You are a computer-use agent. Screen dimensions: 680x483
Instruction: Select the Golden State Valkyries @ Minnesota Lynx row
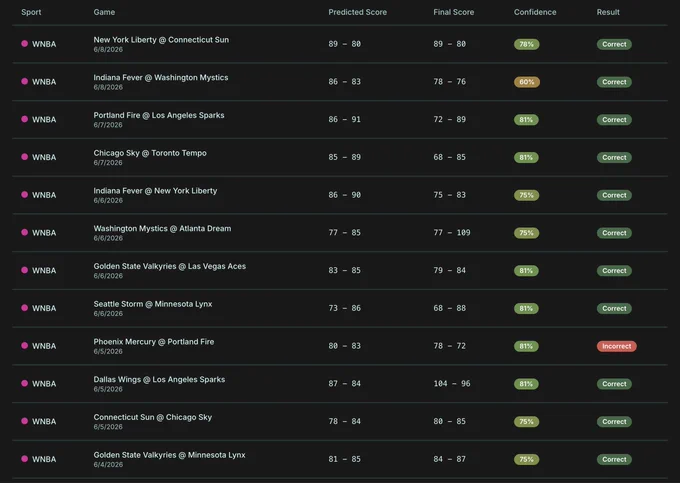pyautogui.click(x=340, y=459)
